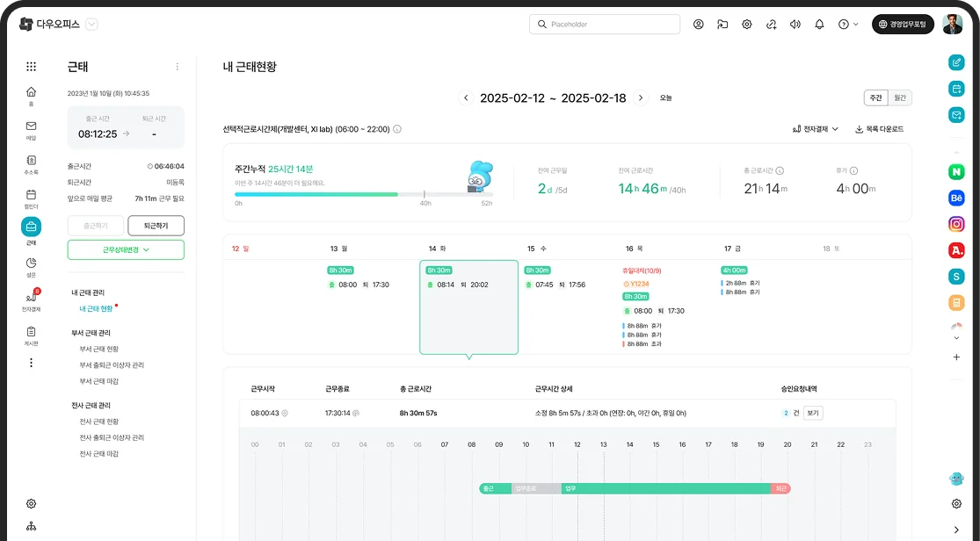Open the sound announcement icon in the top bar
Screen dimensions: 980x541
pyautogui.click(x=795, y=25)
